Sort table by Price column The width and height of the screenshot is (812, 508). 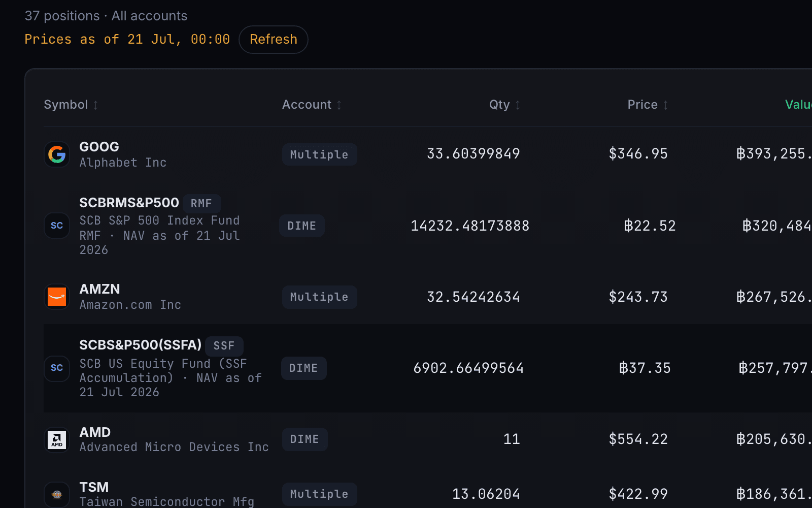coord(648,105)
